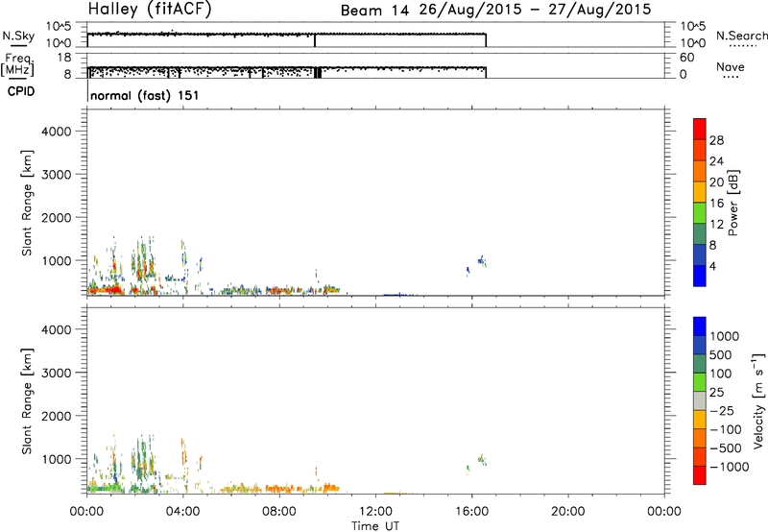Click the 'Halley (fitACF)' plot title
Viewport: 768px width, 532px height.
pyautogui.click(x=150, y=10)
